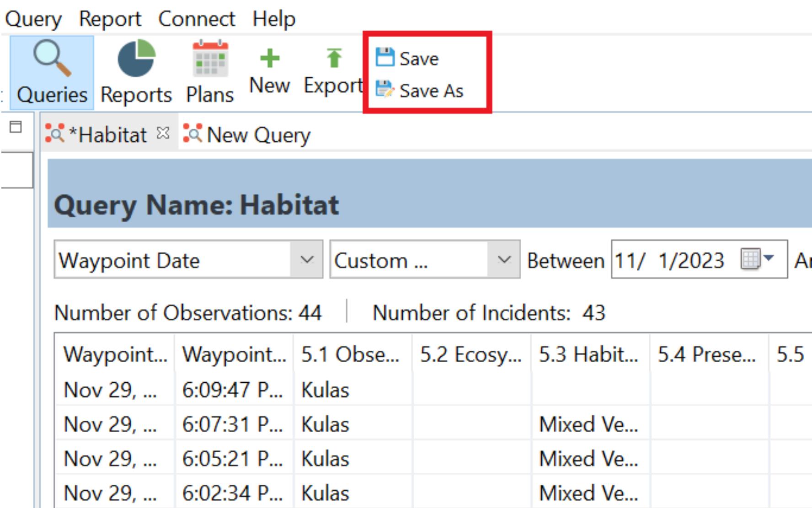This screenshot has height=508, width=812.
Task: Minimize the left side panel
Action: [x=16, y=127]
